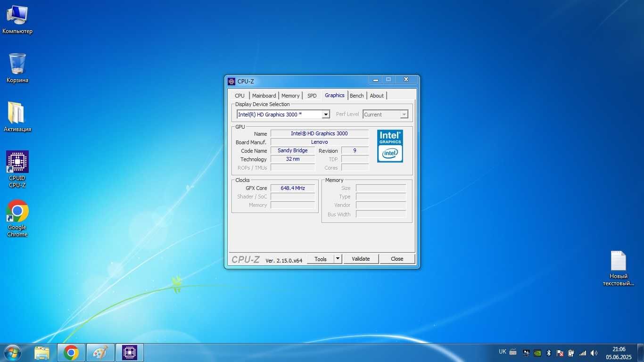Click the empty Memory Size field

click(x=381, y=188)
